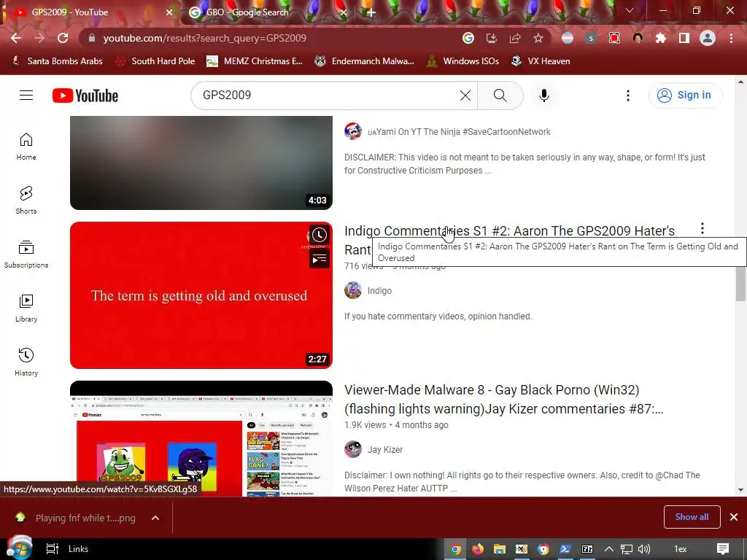Open MEMZ Christmas bookmark

click(x=255, y=61)
